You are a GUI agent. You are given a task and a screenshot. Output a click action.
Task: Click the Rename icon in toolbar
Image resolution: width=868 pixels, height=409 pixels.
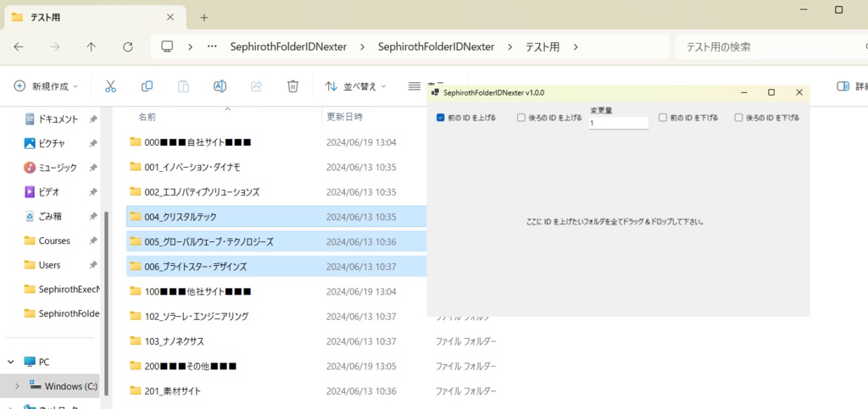point(220,86)
